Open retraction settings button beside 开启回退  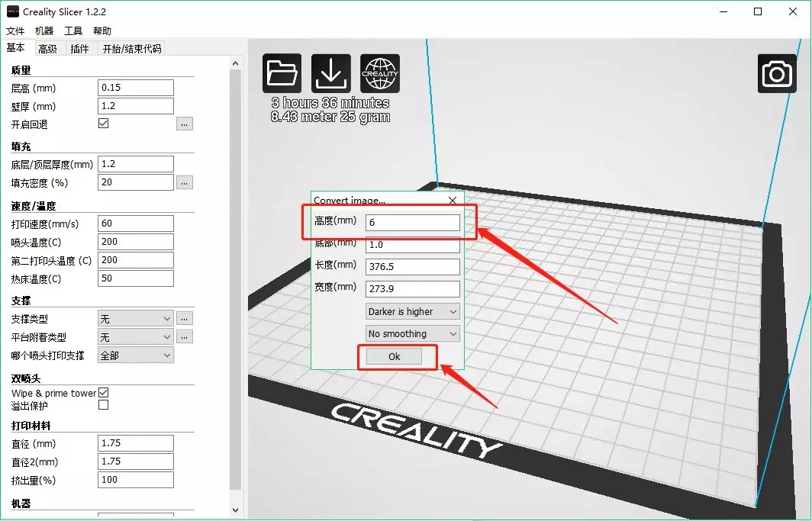point(185,124)
